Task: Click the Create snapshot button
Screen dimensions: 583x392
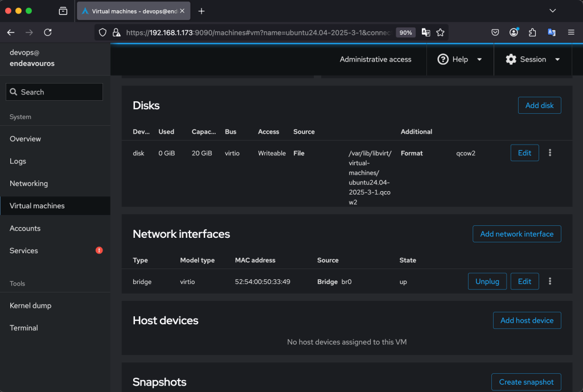Action: (x=526, y=382)
